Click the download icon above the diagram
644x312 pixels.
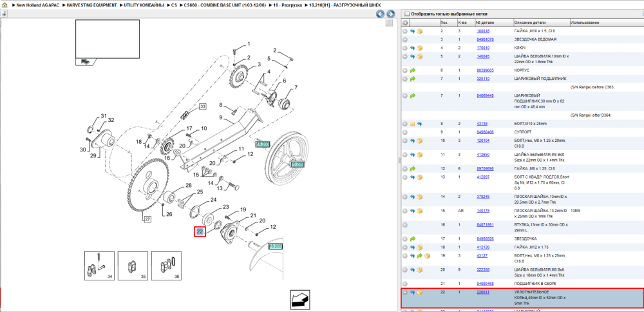point(4,14)
